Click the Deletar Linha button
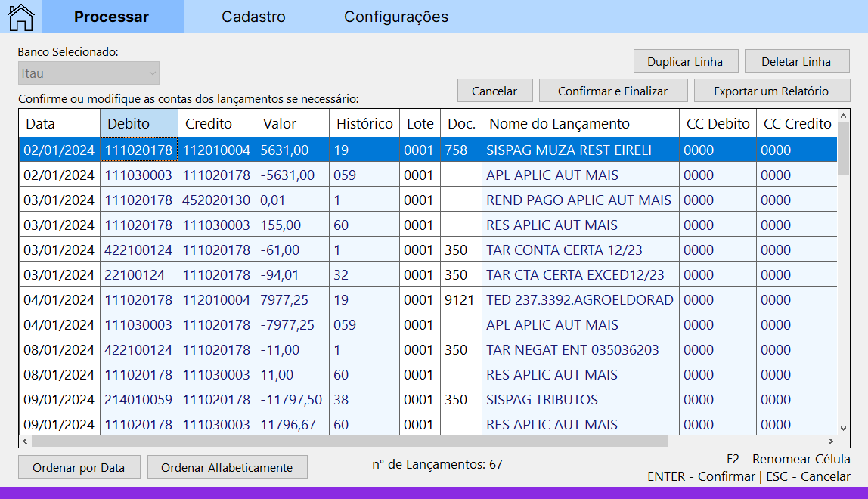This screenshot has width=868, height=499. (796, 61)
